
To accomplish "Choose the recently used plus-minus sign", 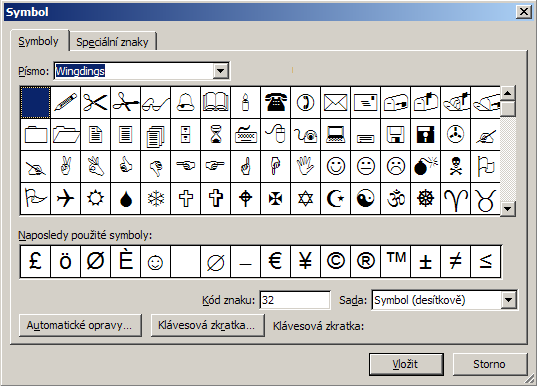I will [426, 261].
